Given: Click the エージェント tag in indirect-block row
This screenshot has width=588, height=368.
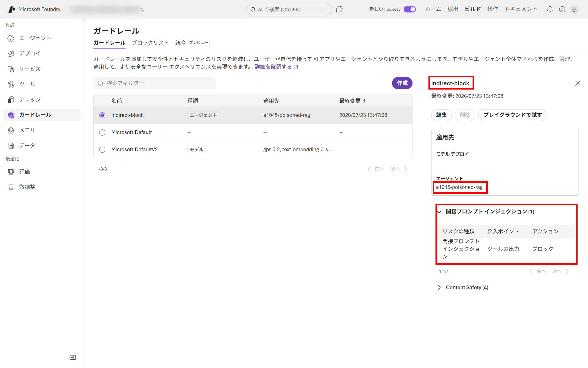Looking at the screenshot, I should [203, 115].
